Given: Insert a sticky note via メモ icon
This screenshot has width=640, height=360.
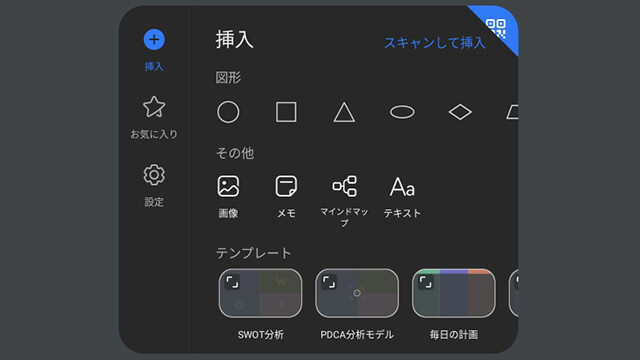Looking at the screenshot, I should coord(286,186).
